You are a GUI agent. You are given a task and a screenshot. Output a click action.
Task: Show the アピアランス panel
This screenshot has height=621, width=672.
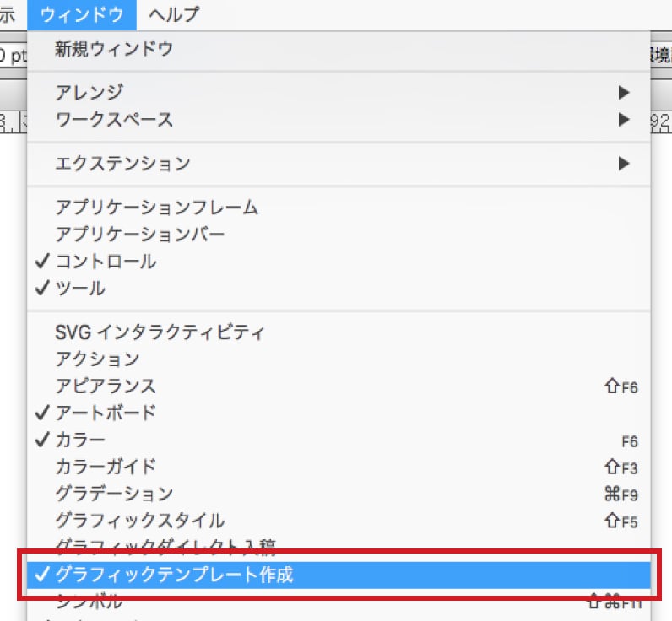coord(106,386)
